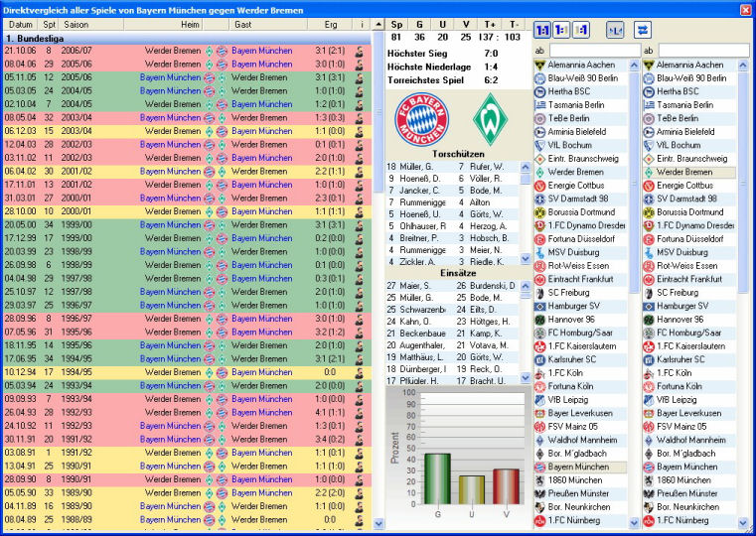This screenshot has height=536, width=756.
Task: Click the Erg column header
Action: [330, 25]
